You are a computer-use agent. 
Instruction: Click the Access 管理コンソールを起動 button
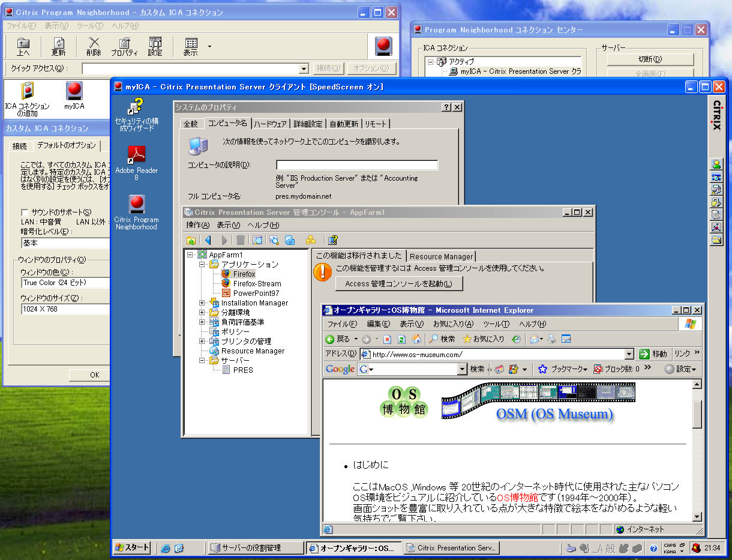398,284
